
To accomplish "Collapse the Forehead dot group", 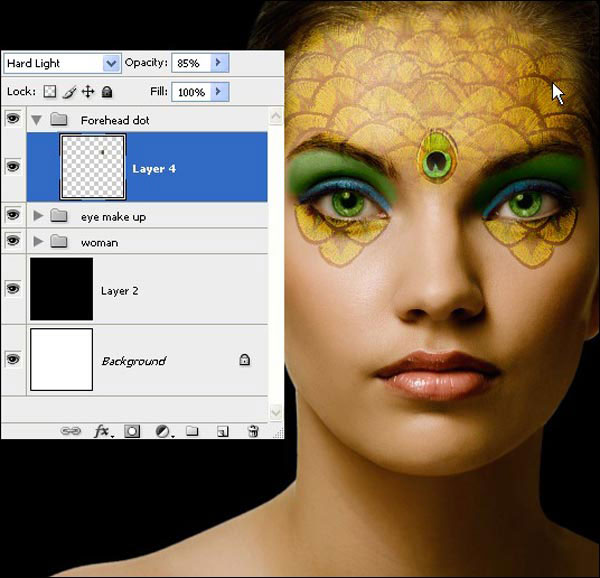I will click(39, 120).
